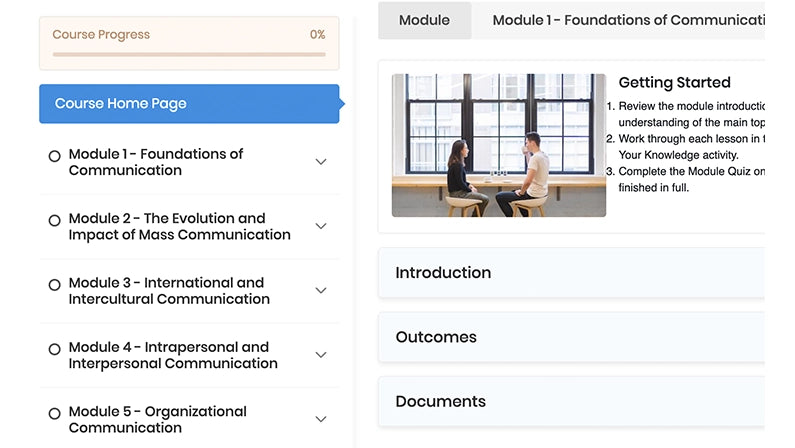The width and height of the screenshot is (795, 448).
Task: Click the Course Progress bar
Action: click(189, 54)
